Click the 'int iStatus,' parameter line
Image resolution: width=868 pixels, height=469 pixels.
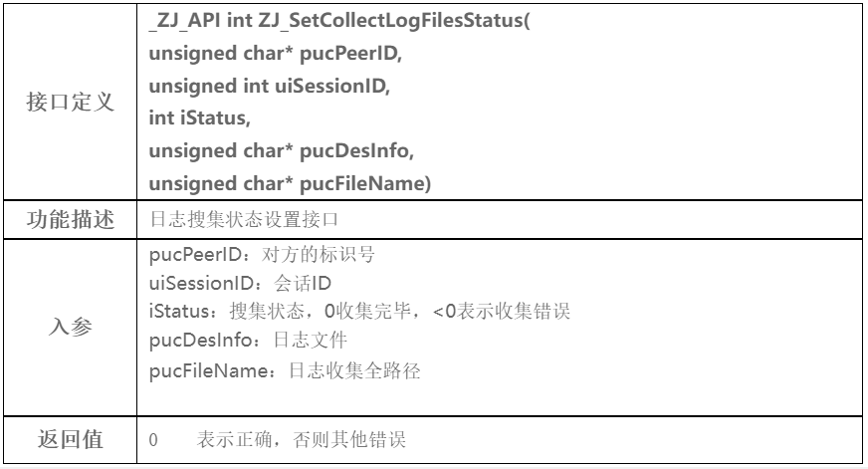(x=199, y=117)
